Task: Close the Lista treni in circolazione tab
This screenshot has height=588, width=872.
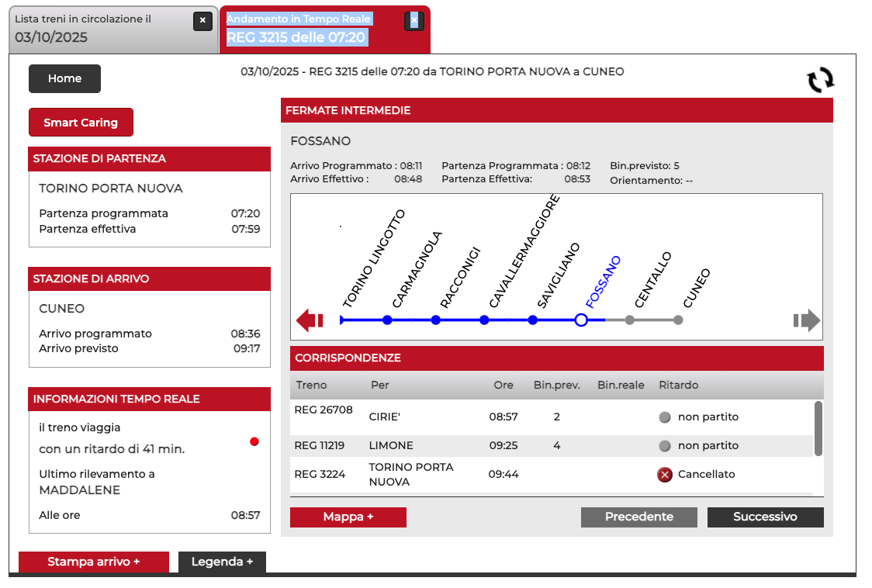Action: [202, 21]
